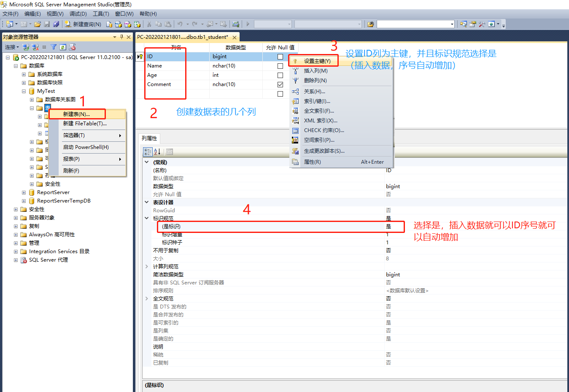Toggle Allow Null checkbox in empty row
This screenshot has height=392, width=569.
coord(280,94)
